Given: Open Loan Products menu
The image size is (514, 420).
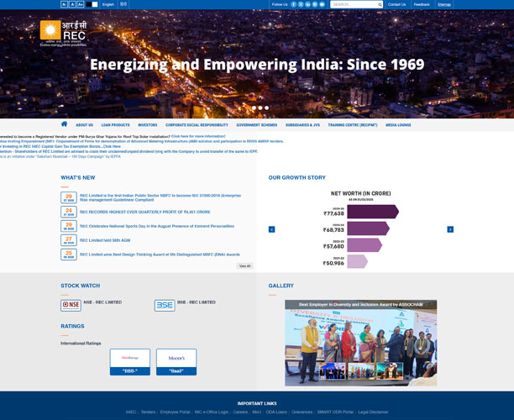Looking at the screenshot, I should pyautogui.click(x=115, y=125).
